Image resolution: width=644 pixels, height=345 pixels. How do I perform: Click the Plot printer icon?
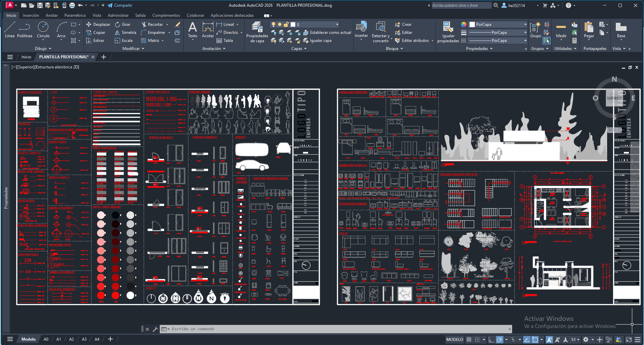click(x=72, y=5)
